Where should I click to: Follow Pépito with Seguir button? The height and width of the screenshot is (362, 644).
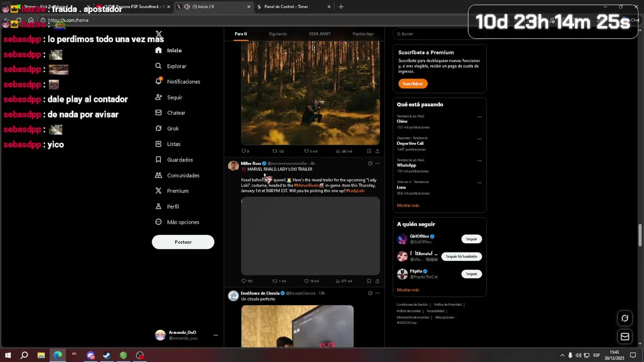pos(471,274)
